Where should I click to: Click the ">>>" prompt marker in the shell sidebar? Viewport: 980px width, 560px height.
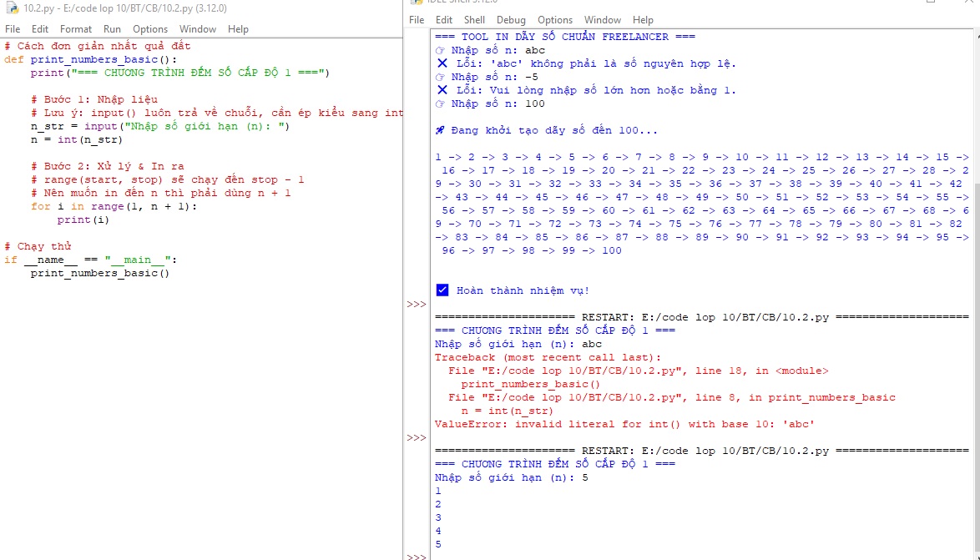415,304
